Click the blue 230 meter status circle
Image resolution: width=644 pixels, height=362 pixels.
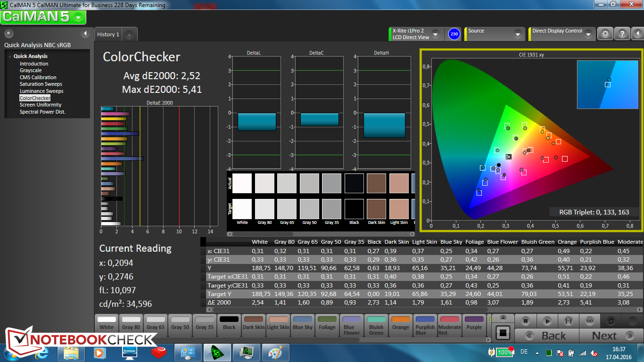tap(454, 34)
